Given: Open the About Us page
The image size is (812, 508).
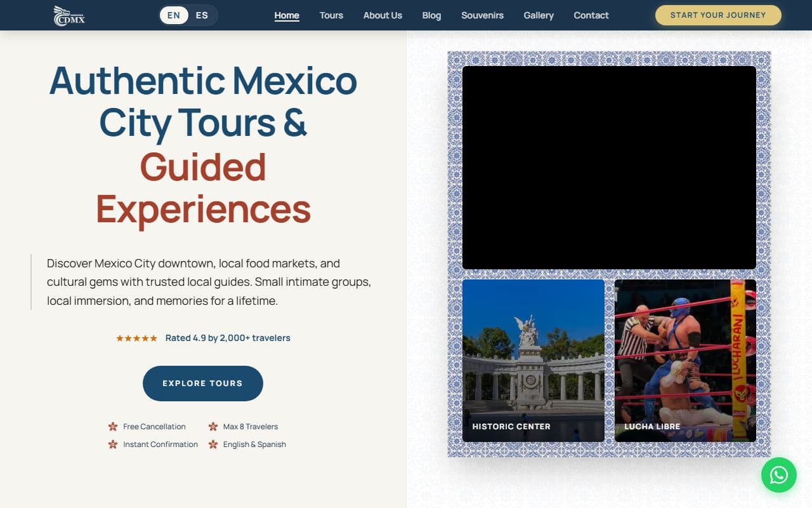Looking at the screenshot, I should point(383,15).
